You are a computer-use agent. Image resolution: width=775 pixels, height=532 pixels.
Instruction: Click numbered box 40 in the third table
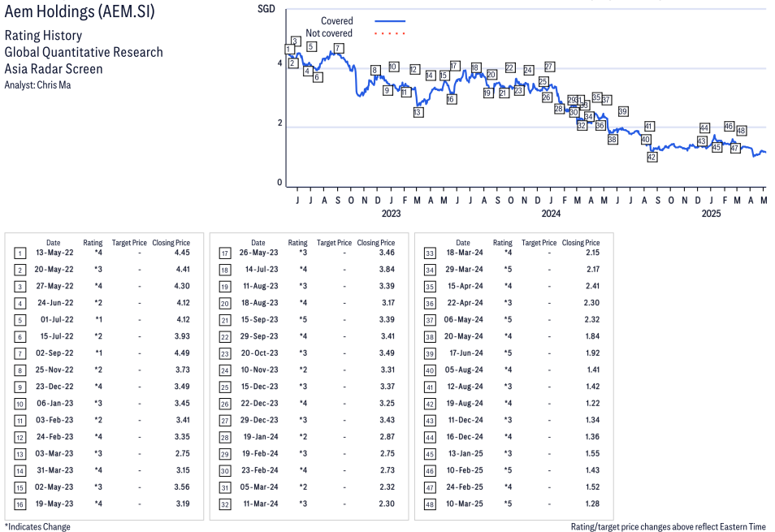[430, 371]
